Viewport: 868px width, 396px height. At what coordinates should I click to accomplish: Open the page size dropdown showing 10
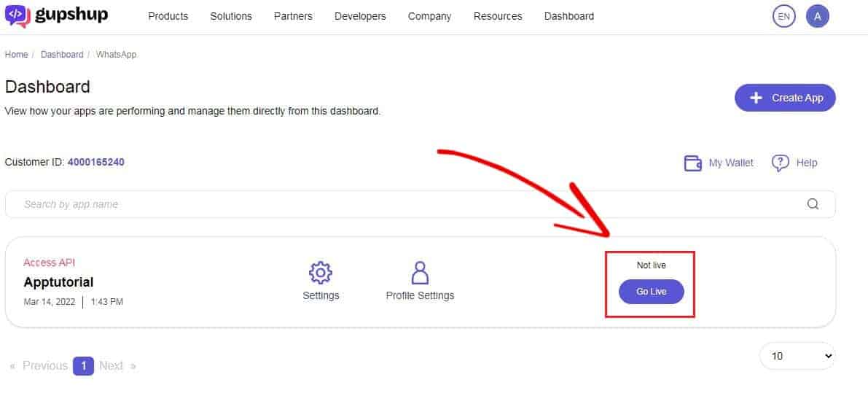click(x=798, y=356)
